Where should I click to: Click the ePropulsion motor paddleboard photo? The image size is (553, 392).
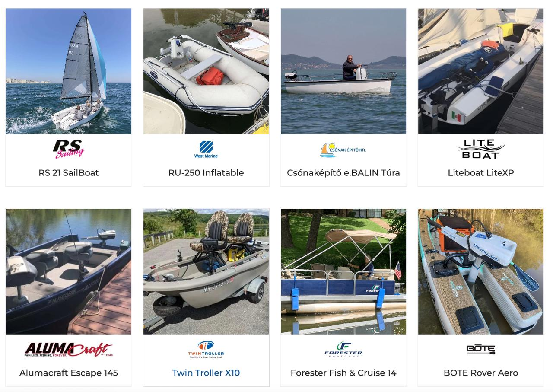click(x=481, y=271)
